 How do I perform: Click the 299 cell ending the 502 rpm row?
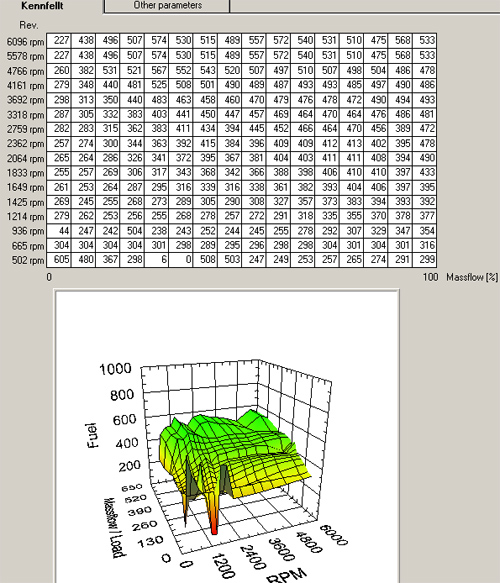(x=425, y=260)
